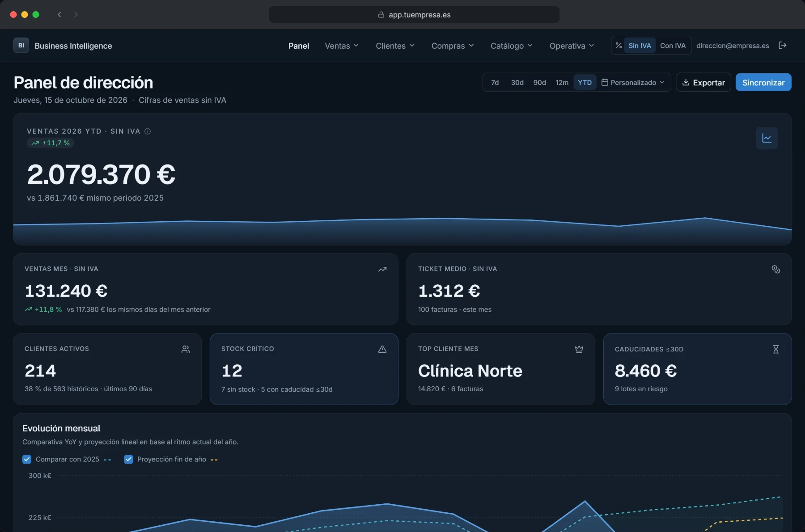Select the 7d time range
Image resolution: width=805 pixels, height=532 pixels.
[x=495, y=82]
